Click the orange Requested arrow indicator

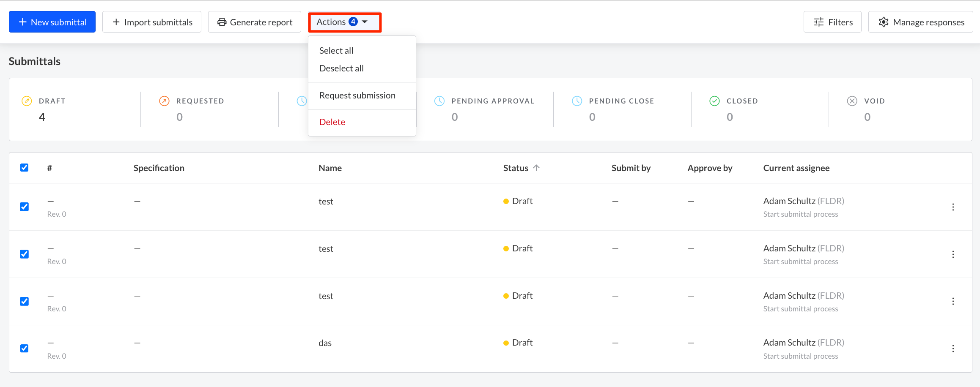[x=164, y=101]
